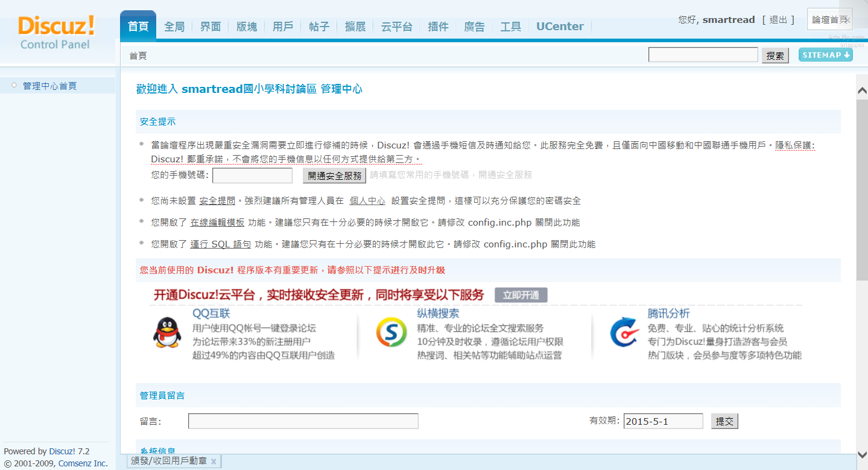Viewport: 868px width, 470px height.
Task: Go to 論壇首頁 button
Action: [829, 20]
